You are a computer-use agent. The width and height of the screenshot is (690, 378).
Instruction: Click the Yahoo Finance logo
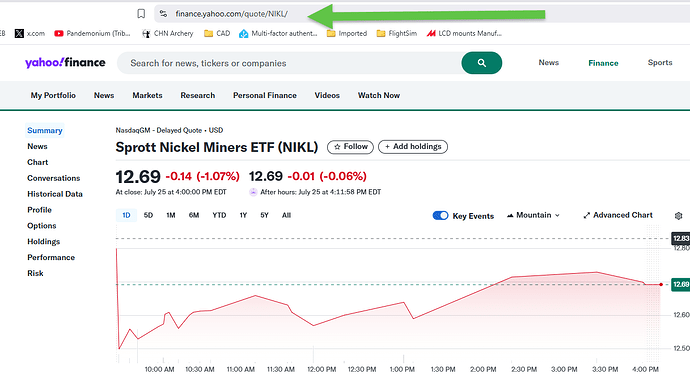point(65,62)
